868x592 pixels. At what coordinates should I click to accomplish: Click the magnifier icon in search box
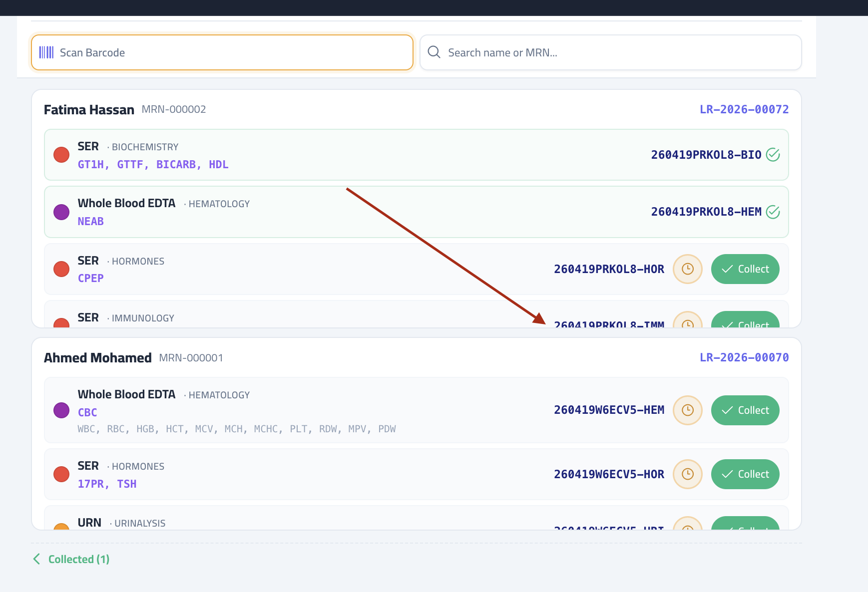(434, 52)
